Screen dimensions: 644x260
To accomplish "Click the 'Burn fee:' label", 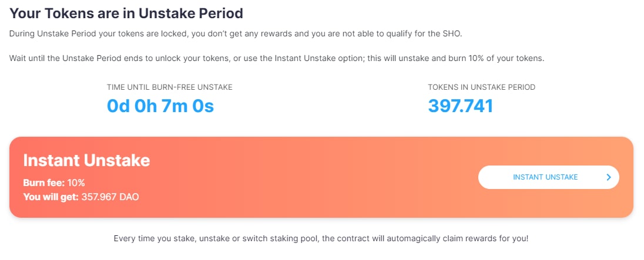I will pyautogui.click(x=43, y=183).
